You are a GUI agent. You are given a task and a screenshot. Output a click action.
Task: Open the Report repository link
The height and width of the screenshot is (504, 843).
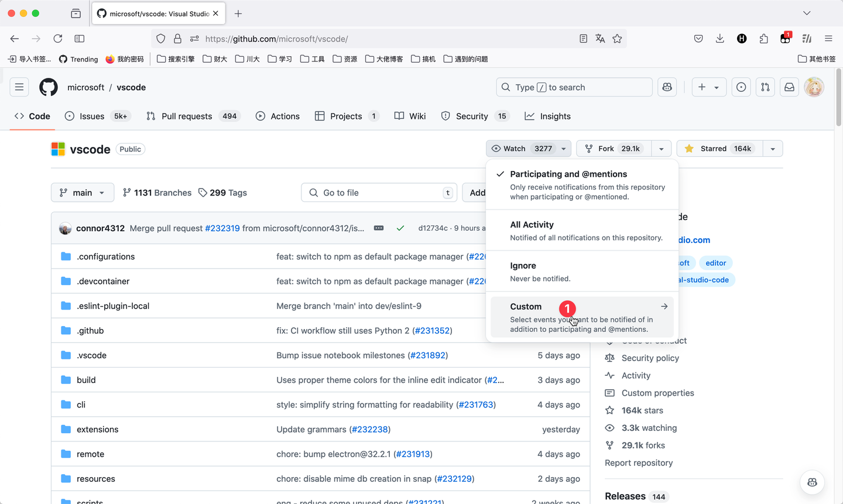coord(639,462)
